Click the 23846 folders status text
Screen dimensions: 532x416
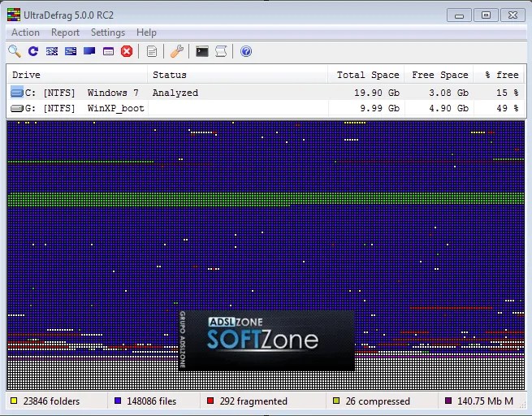click(51, 401)
